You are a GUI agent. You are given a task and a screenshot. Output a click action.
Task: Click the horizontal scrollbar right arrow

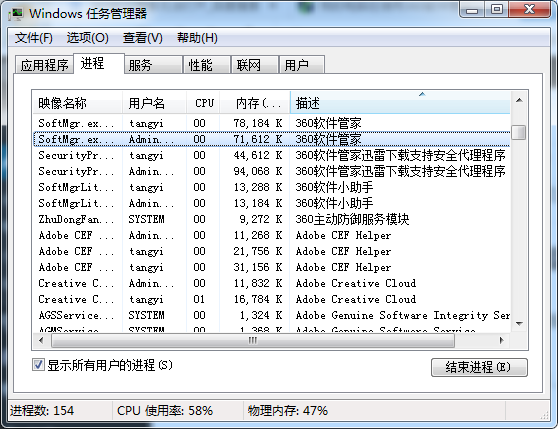tap(501, 340)
